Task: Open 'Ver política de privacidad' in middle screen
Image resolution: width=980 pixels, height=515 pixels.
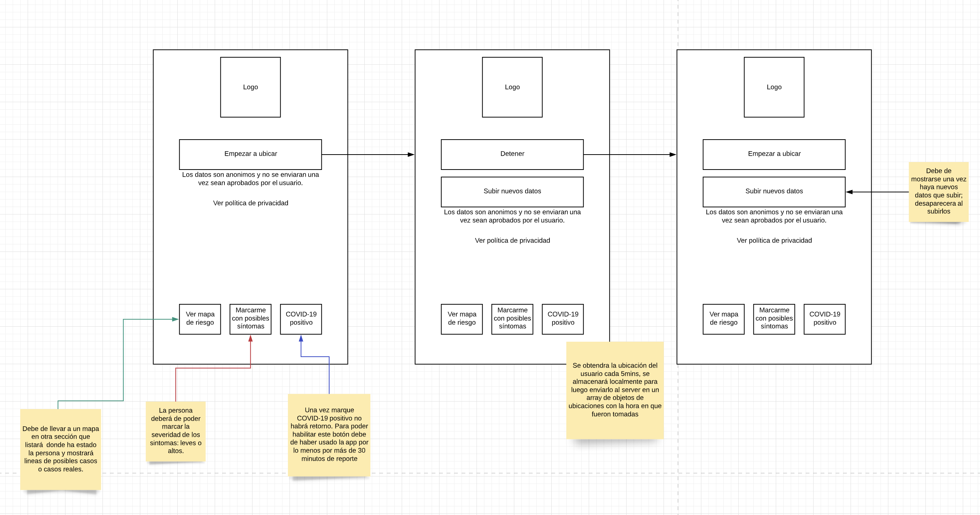Action: [512, 240]
